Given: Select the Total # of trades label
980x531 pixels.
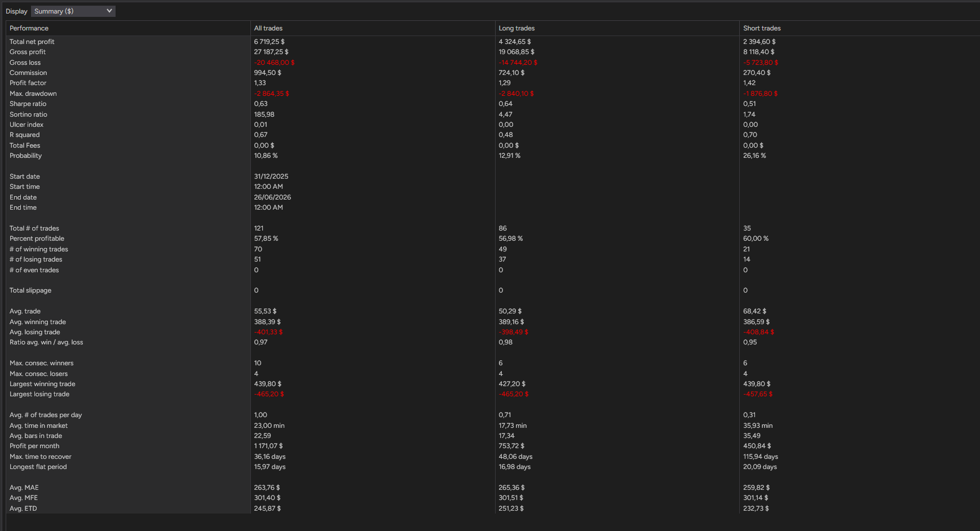Looking at the screenshot, I should point(34,228).
